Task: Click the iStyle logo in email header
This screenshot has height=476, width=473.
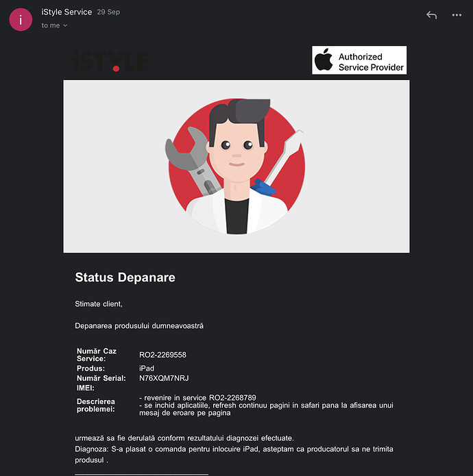Action: tap(110, 61)
